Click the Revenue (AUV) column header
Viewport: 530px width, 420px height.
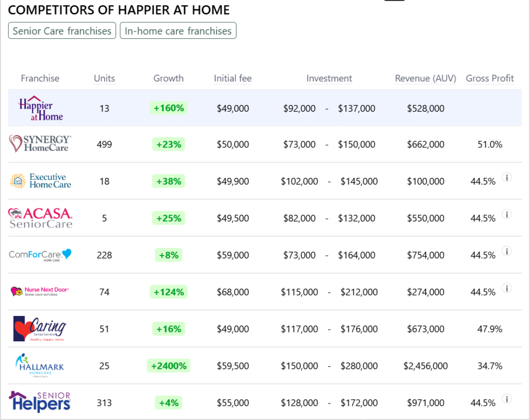pyautogui.click(x=425, y=78)
